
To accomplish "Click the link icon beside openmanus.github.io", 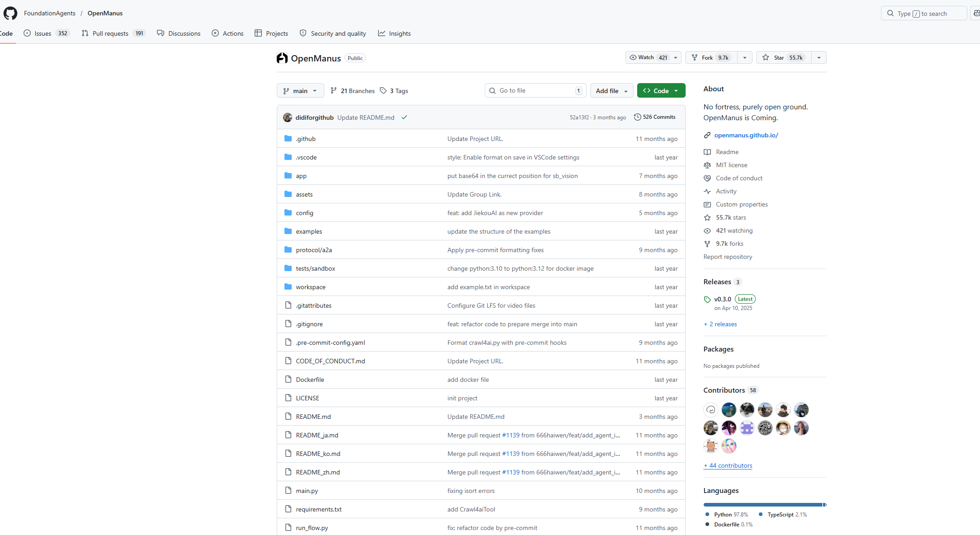I will [x=707, y=135].
